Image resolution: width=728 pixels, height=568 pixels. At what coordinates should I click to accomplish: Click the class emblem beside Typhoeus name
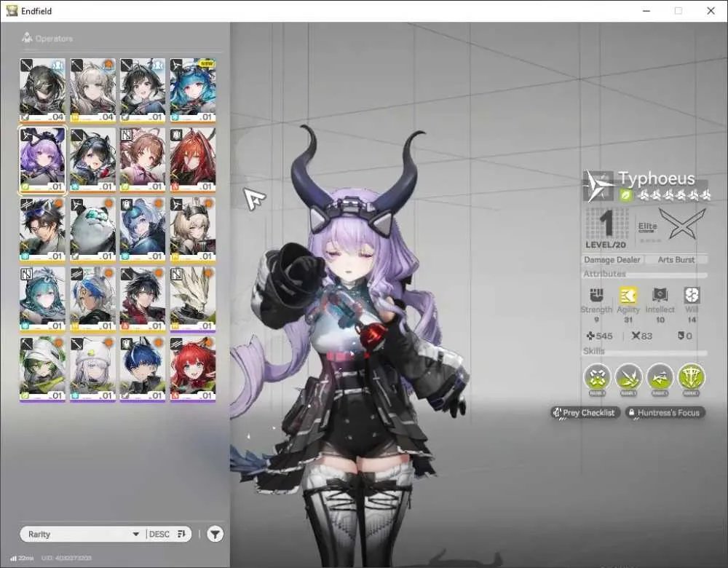[598, 186]
